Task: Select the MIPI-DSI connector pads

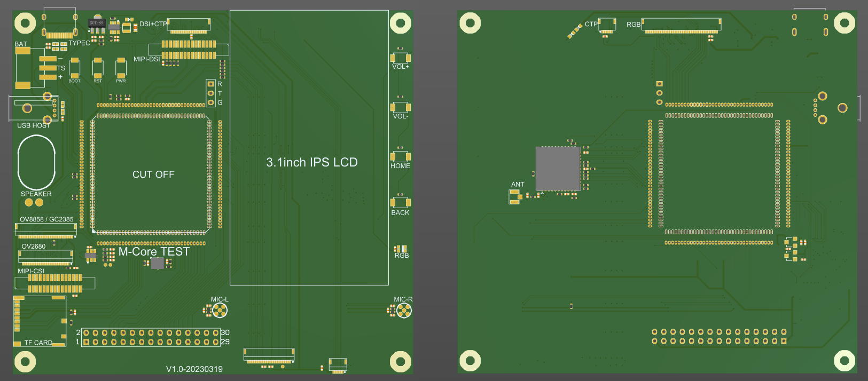Action: point(189,50)
